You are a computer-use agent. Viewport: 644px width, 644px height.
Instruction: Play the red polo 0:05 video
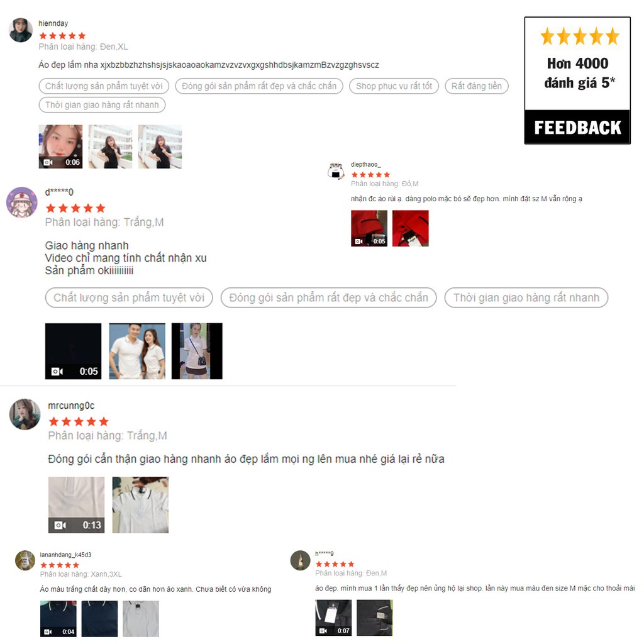coord(369,228)
